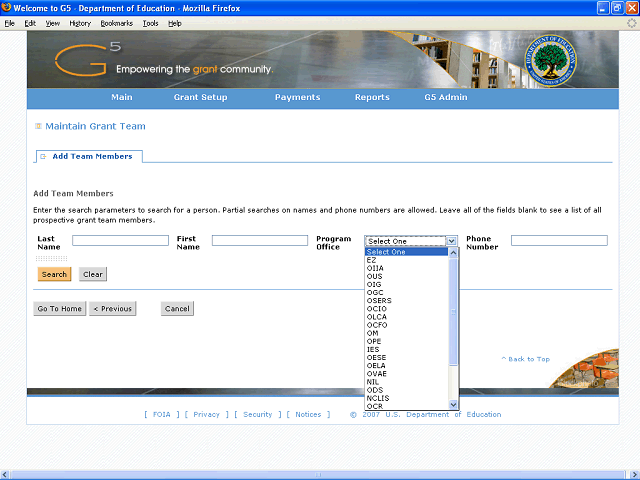Open the History menu
Screen dimensions: 640x480
click(80, 24)
